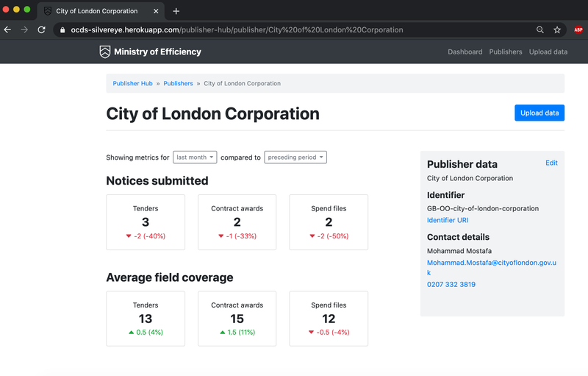Viewport: 588px width, 376px height.
Task: Click the Mohammad.Mostafa email address link
Action: click(x=492, y=268)
